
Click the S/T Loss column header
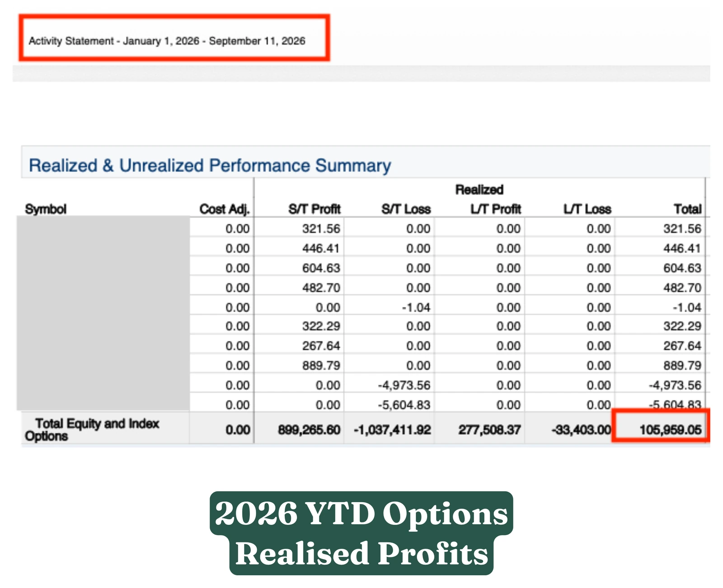[x=406, y=209]
